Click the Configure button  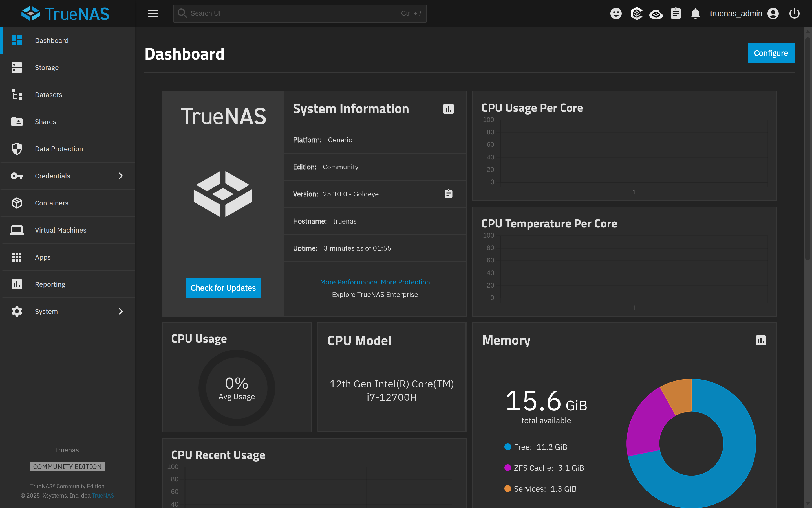[771, 53]
